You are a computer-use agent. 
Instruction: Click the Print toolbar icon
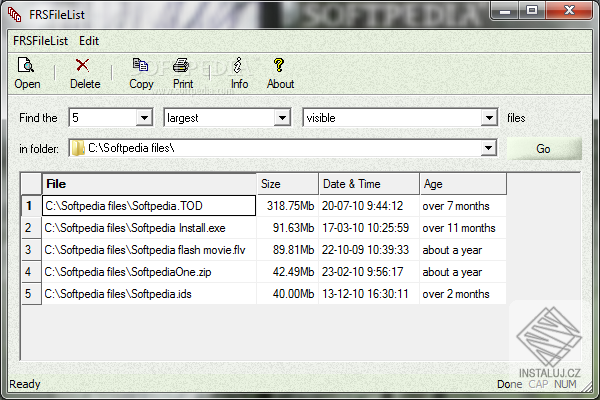click(181, 65)
